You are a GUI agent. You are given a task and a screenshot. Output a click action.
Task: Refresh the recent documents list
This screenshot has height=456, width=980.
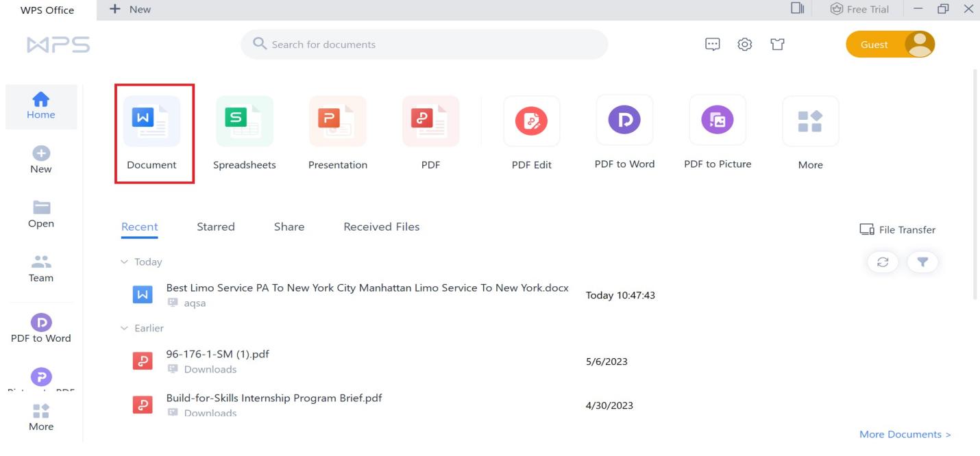(883, 262)
